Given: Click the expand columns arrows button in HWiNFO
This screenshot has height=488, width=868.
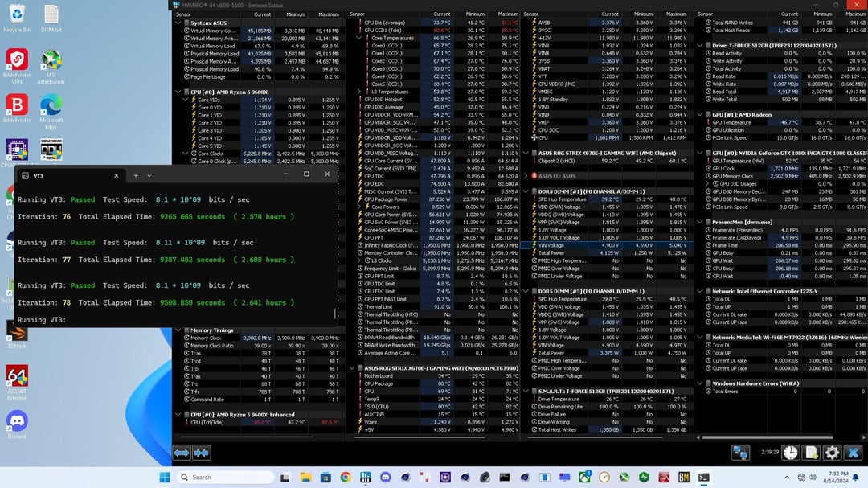Looking at the screenshot, I should 182,453.
